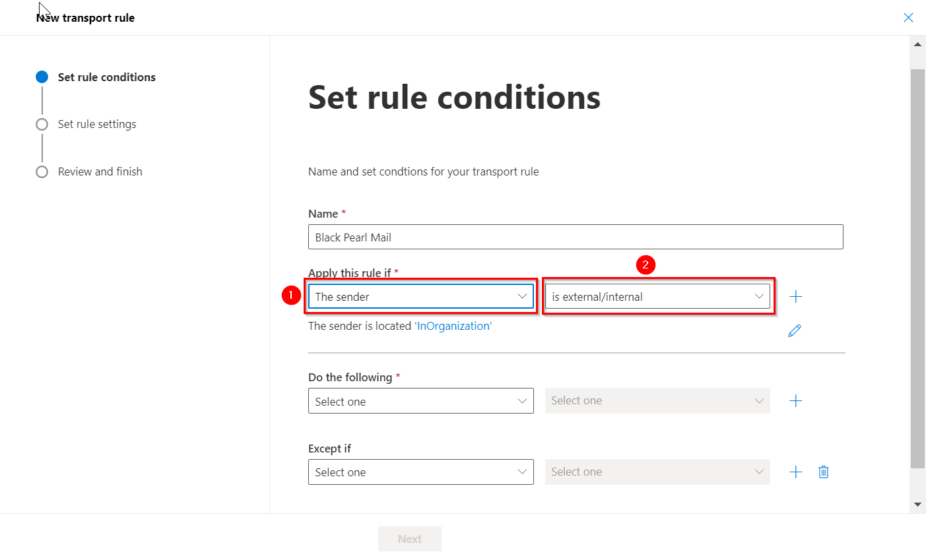
Task: Open the Do the following 'Select one' dropdown
Action: 420,401
